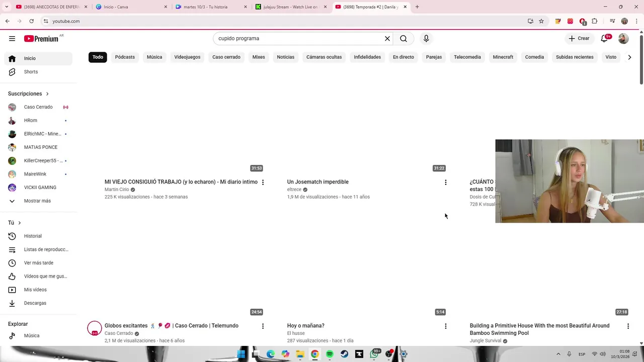Open the Windows Start menu
The height and width of the screenshot is (362, 644).
tap(241, 354)
